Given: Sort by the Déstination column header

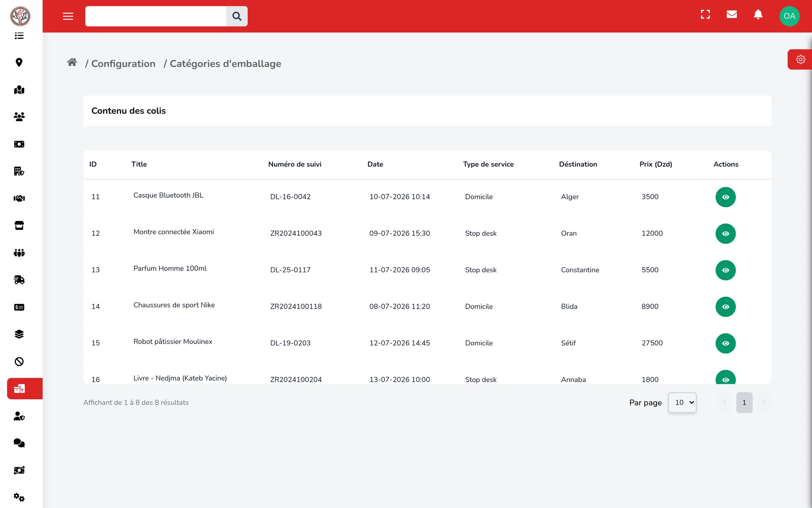Looking at the screenshot, I should coord(578,164).
